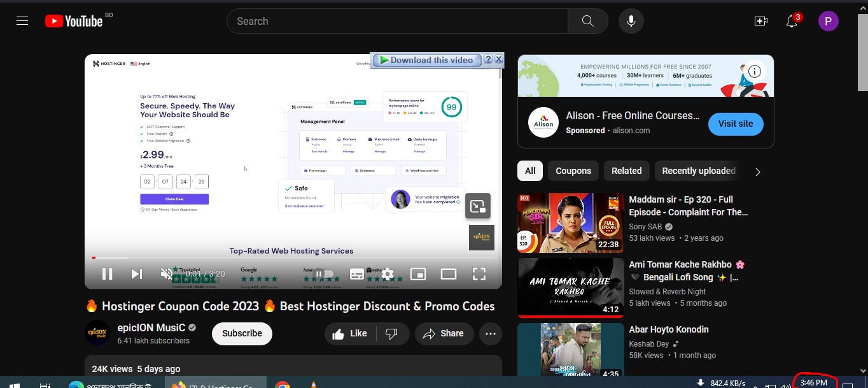Select the Related filter chip
Screen dimensions: 868x388
(627, 171)
